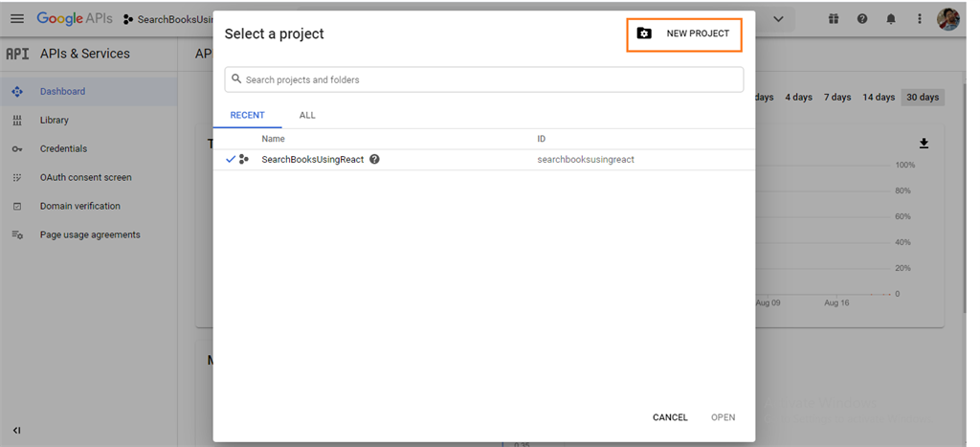Viewport: 980px width, 447px height.
Task: Collapse the sidebar using the bottom arrow icon
Action: (17, 431)
